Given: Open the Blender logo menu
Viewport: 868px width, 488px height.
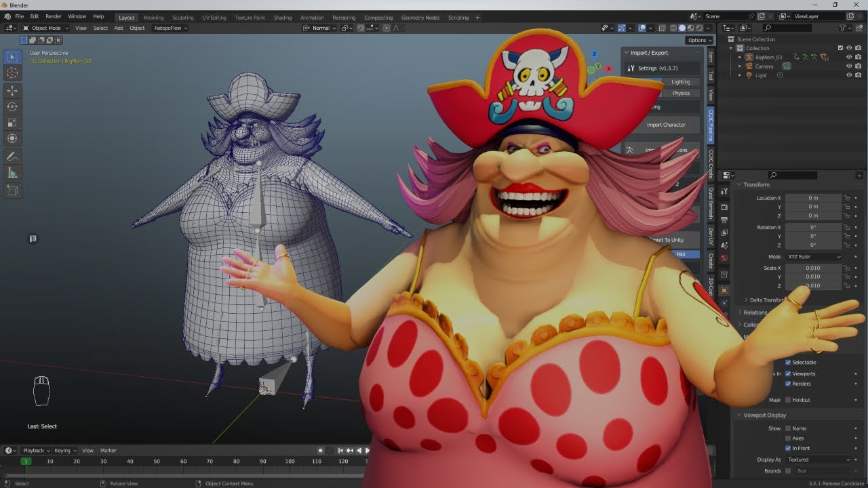Looking at the screenshot, I should click(x=6, y=16).
